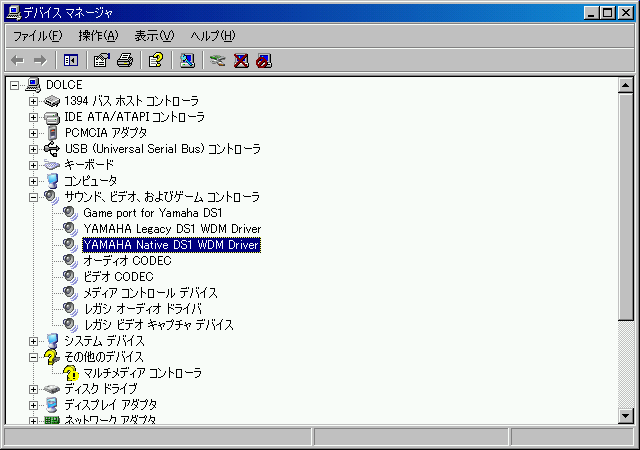This screenshot has height=450, width=640.
Task: Click the コンピュータ category icon
Action: pos(52,181)
